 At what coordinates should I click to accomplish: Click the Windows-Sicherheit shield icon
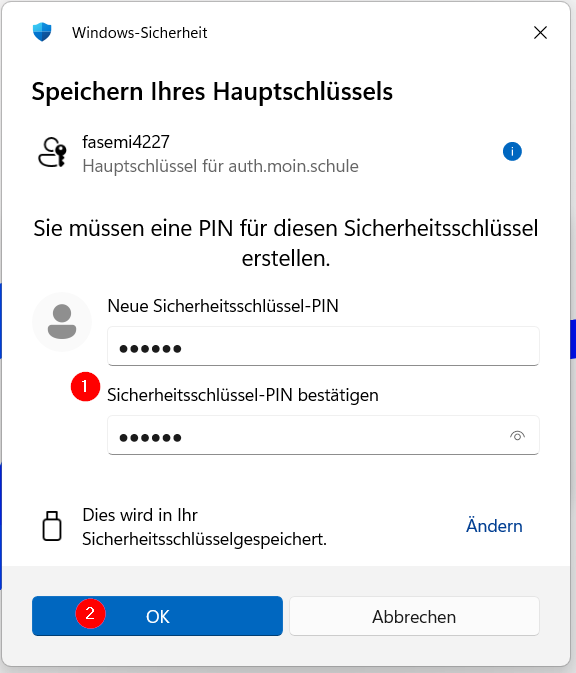click(42, 32)
